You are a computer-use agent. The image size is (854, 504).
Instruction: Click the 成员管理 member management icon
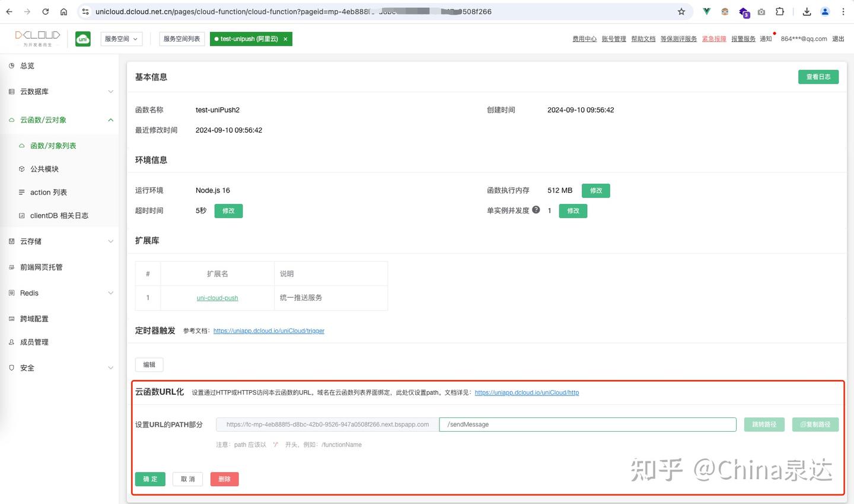point(12,342)
